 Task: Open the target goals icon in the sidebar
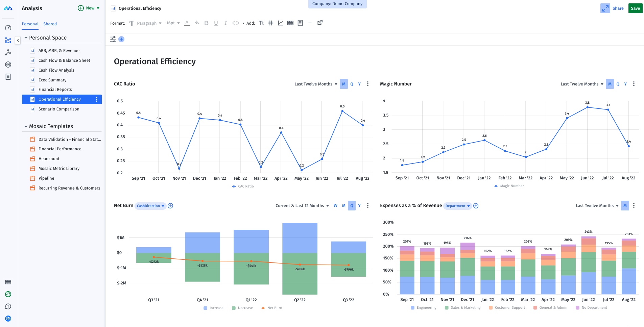pyautogui.click(x=8, y=65)
